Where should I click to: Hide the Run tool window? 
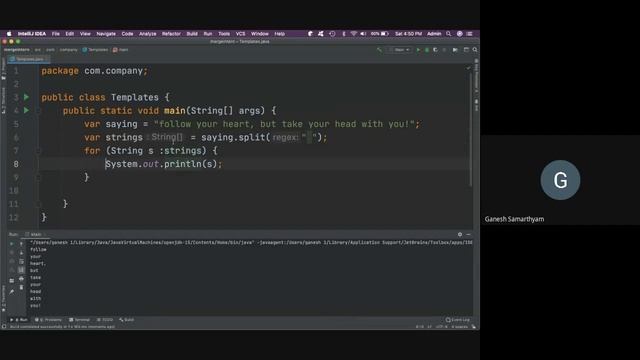coord(469,234)
